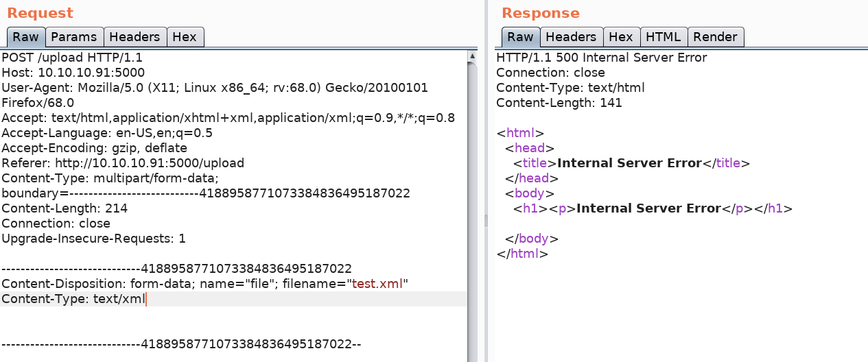Show the request Hex view tab
The height and width of the screenshot is (362, 868).
(185, 37)
